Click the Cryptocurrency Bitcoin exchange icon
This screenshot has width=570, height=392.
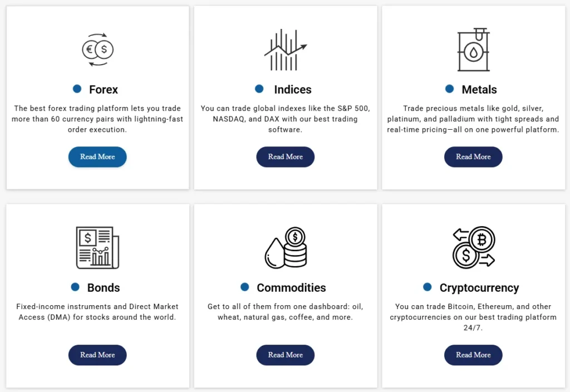473,248
